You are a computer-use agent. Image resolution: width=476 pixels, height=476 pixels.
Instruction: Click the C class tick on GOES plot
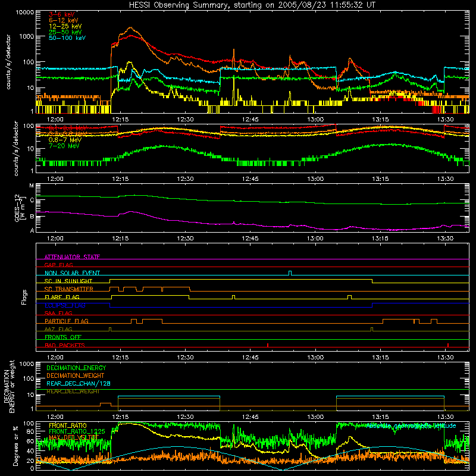point(32,200)
